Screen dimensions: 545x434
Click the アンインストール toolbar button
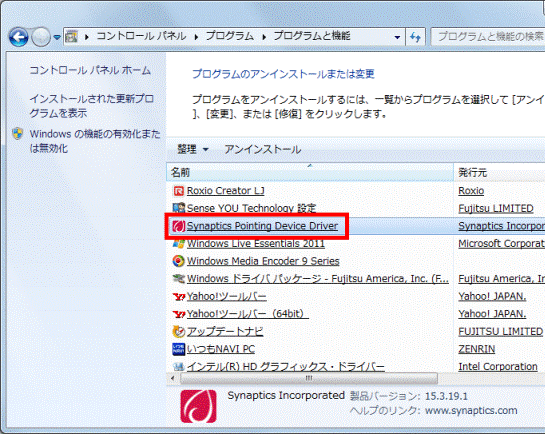[x=263, y=149]
